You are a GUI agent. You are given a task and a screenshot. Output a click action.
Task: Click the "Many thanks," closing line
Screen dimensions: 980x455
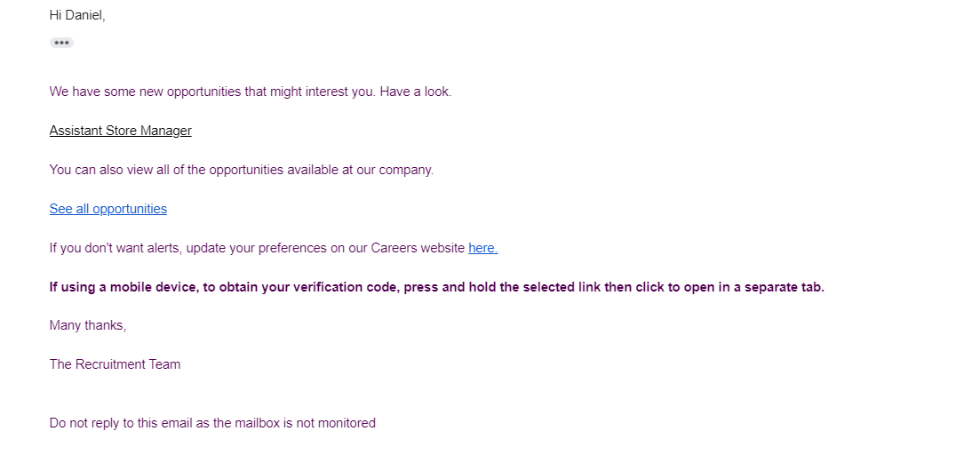click(87, 325)
